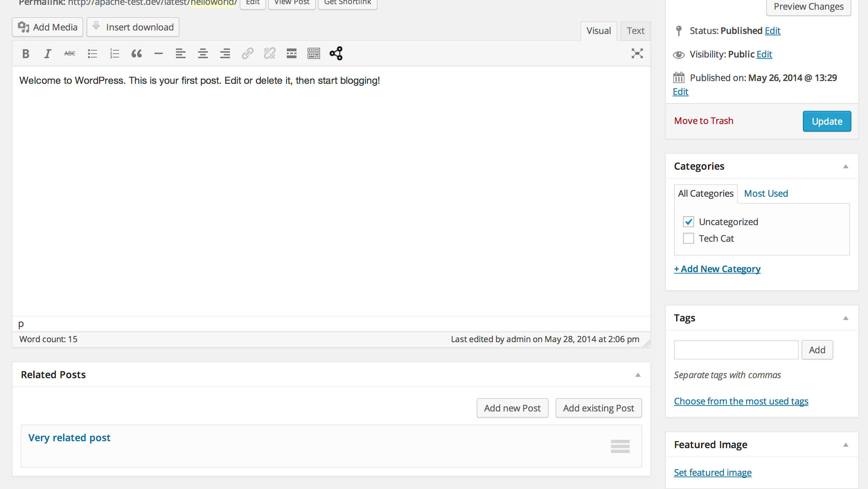This screenshot has width=868, height=489.
Task: Click the share network icon in toolbar
Action: pos(336,54)
